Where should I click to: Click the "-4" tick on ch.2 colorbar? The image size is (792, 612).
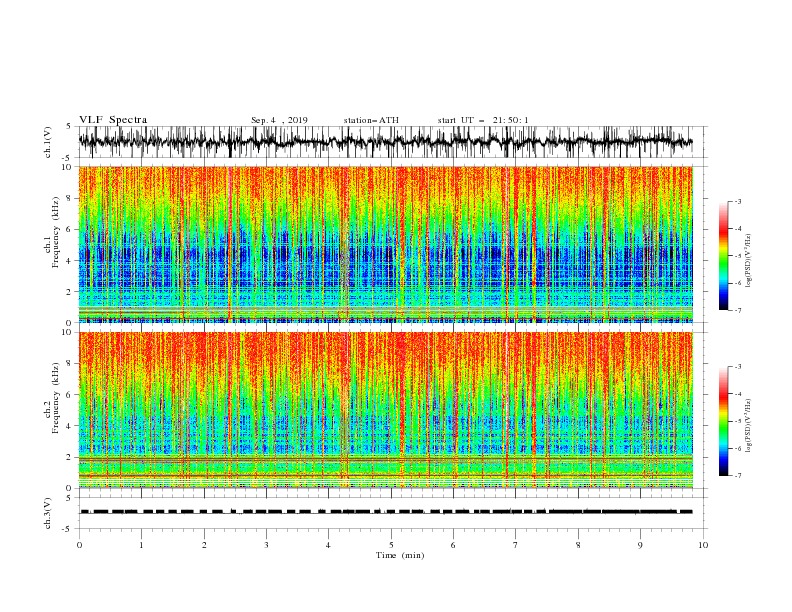click(x=737, y=394)
